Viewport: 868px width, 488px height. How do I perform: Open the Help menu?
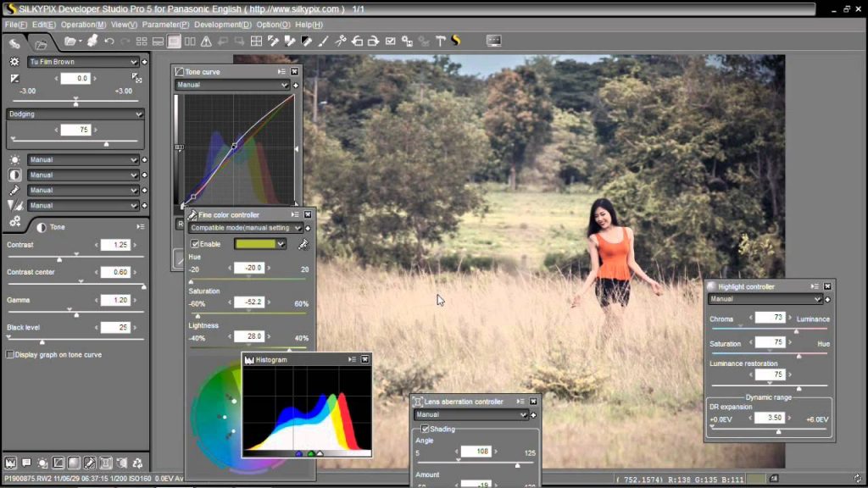[309, 25]
